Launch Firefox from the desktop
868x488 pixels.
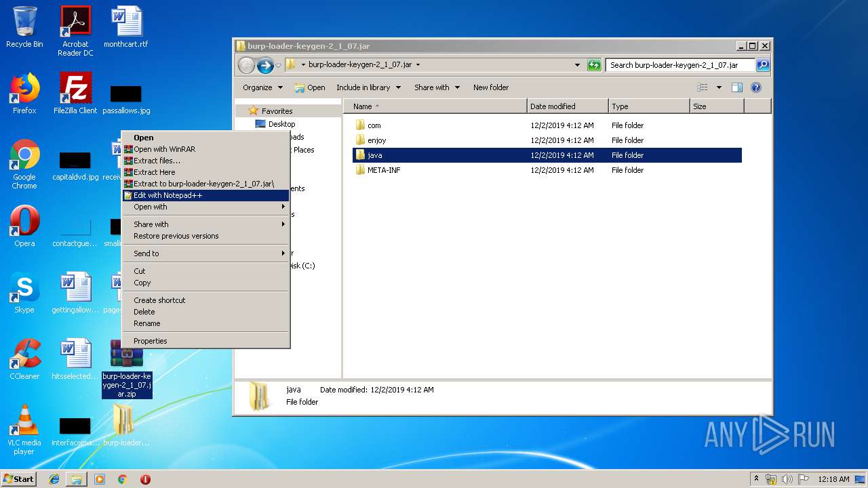(x=24, y=94)
